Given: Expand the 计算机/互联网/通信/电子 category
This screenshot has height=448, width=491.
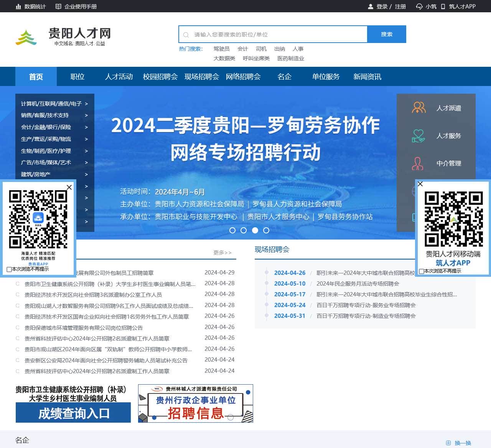Looking at the screenshot, I should click(x=51, y=104).
